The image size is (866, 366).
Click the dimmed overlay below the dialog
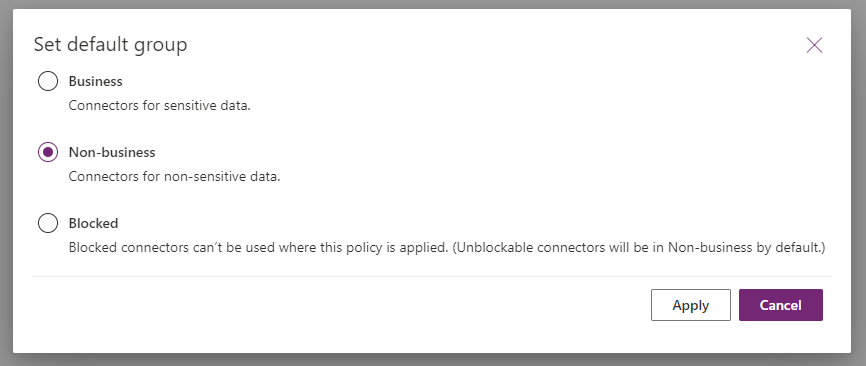[x=433, y=360]
